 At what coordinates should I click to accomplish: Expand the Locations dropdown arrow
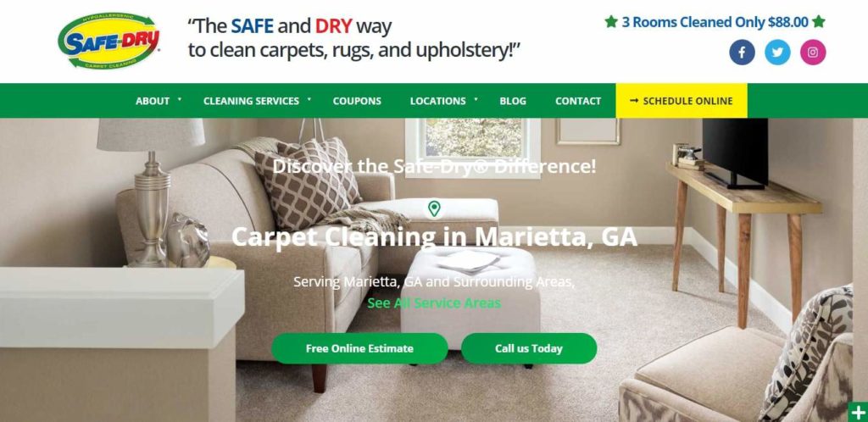476,99
